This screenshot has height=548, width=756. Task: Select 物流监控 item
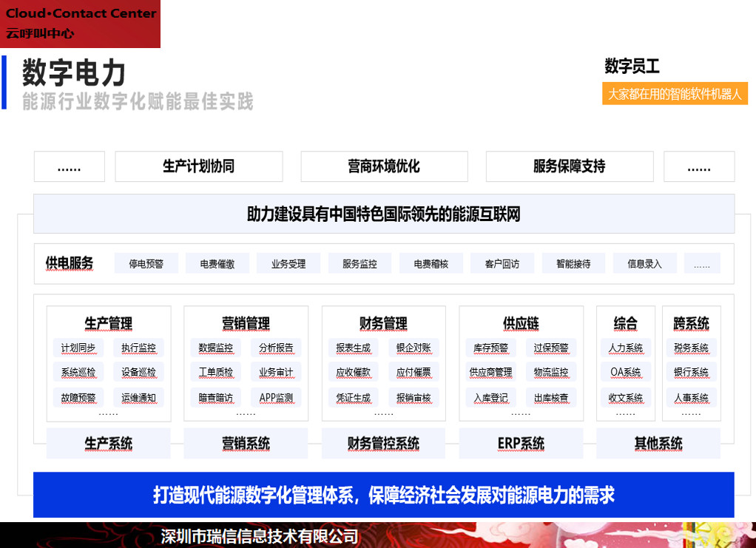coord(551,372)
